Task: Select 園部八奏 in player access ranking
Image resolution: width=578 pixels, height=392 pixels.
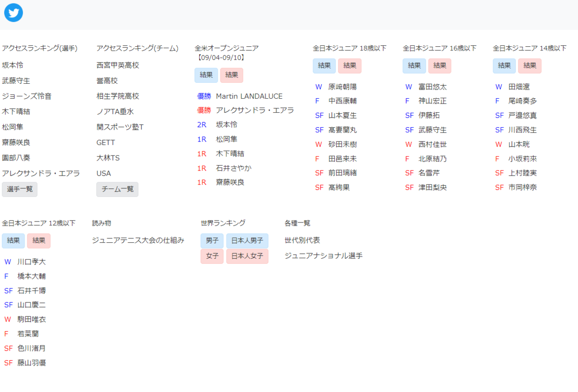Action: pyautogui.click(x=16, y=158)
